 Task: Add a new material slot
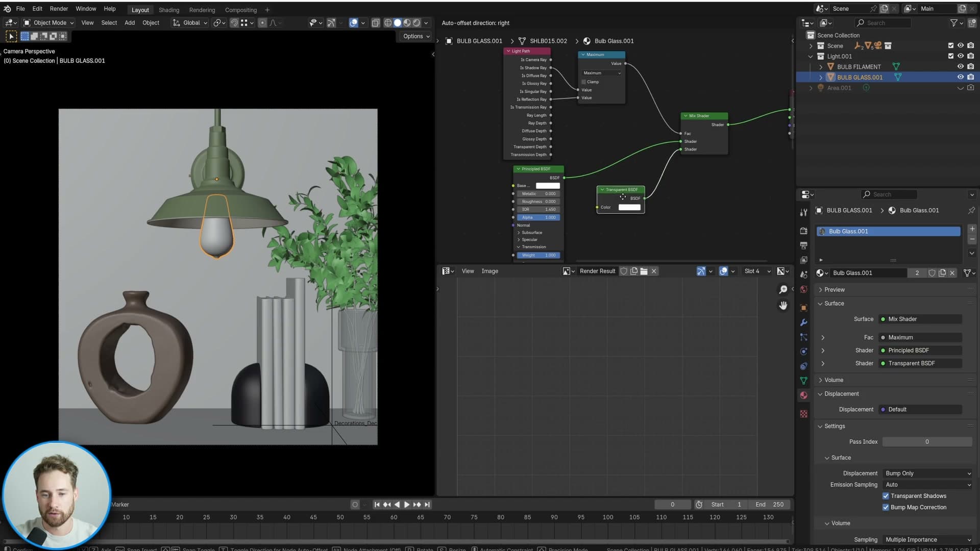pyautogui.click(x=972, y=229)
